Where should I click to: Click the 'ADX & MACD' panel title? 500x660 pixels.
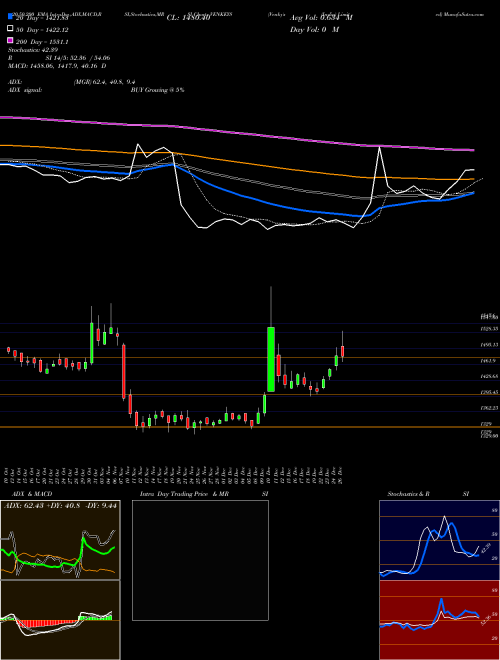click(x=32, y=494)
